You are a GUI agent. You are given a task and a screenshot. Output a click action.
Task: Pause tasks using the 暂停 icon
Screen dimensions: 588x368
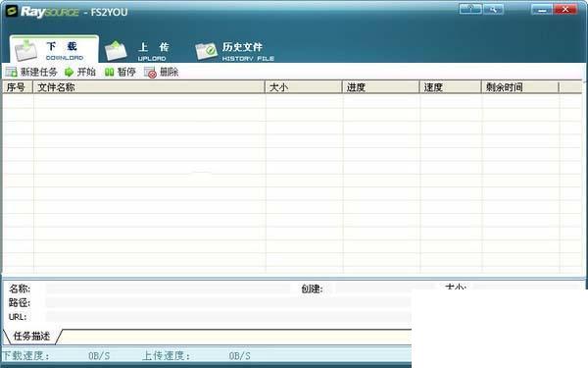109,72
